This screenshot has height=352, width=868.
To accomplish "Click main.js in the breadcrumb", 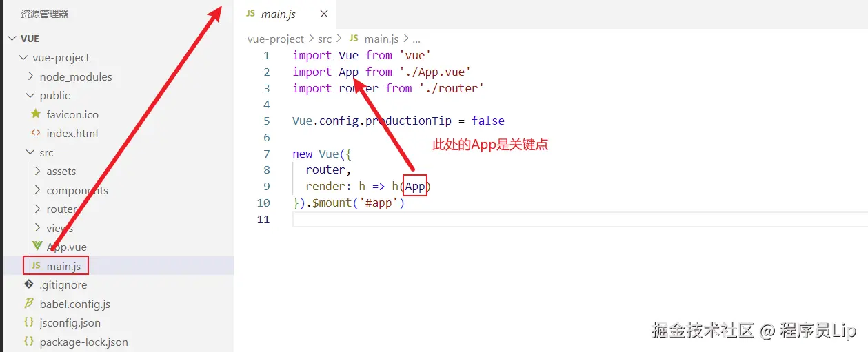I will coord(383,39).
